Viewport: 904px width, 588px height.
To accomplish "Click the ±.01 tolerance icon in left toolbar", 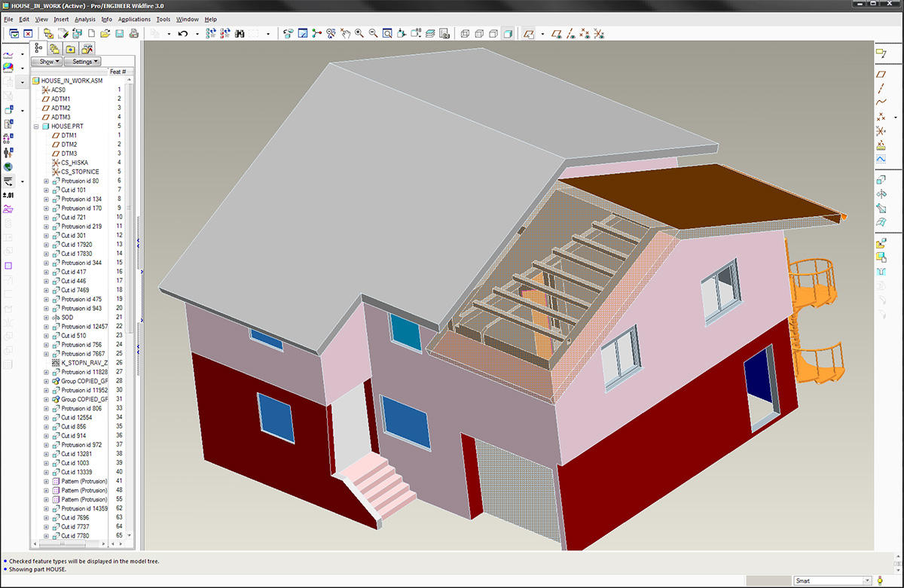I will pos(8,195).
